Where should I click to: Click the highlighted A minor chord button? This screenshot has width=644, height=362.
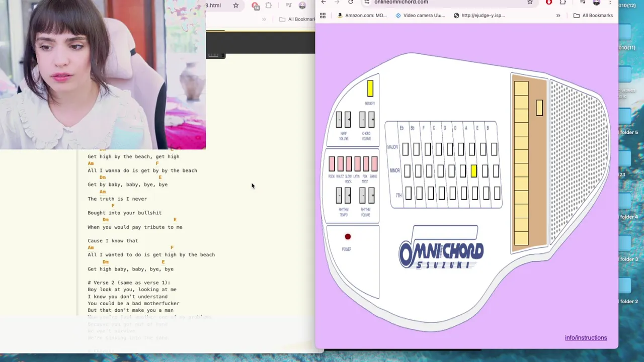pos(474,171)
